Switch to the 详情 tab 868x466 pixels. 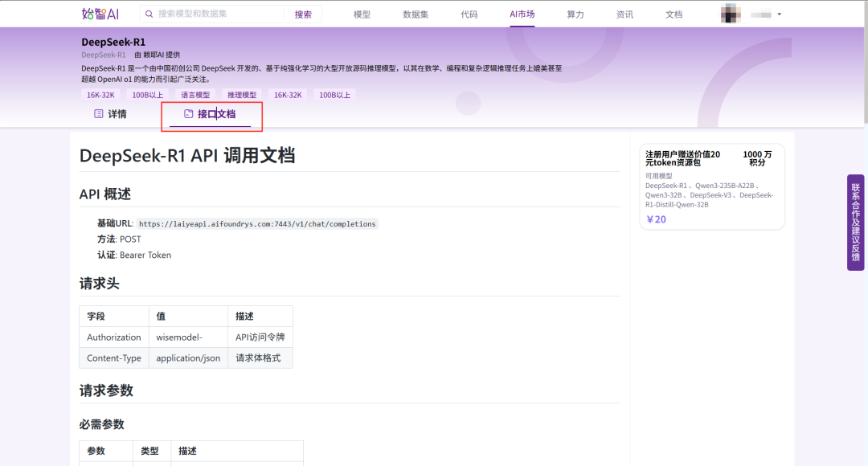tap(110, 114)
